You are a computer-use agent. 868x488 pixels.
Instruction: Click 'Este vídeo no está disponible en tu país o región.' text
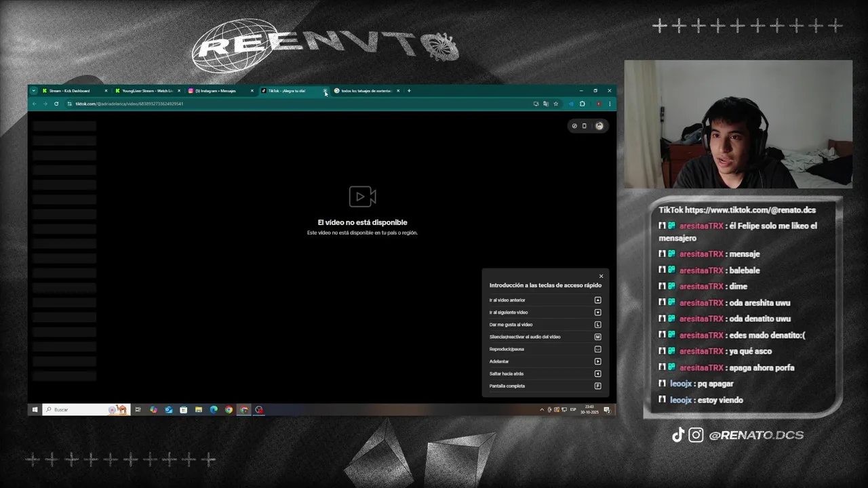click(362, 232)
